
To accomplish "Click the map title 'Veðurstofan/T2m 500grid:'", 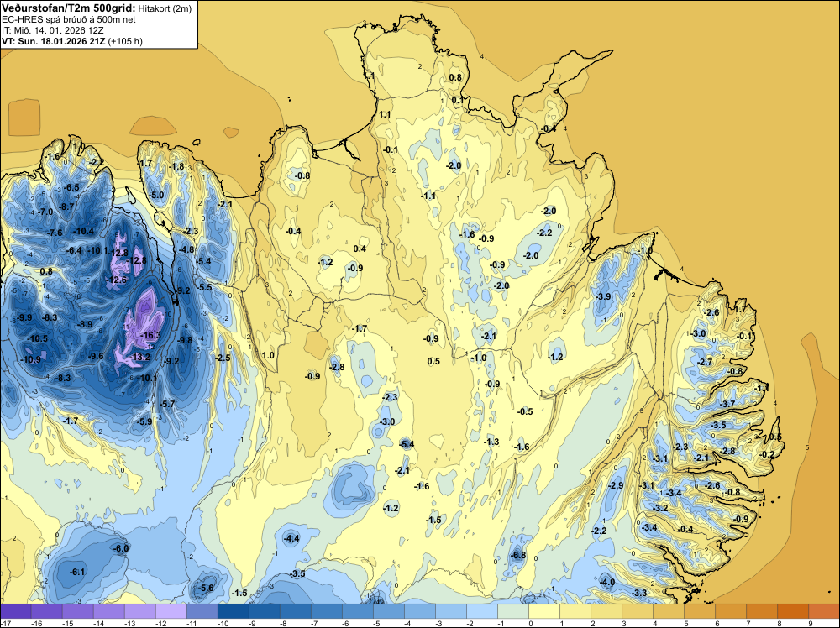I will [69, 8].
